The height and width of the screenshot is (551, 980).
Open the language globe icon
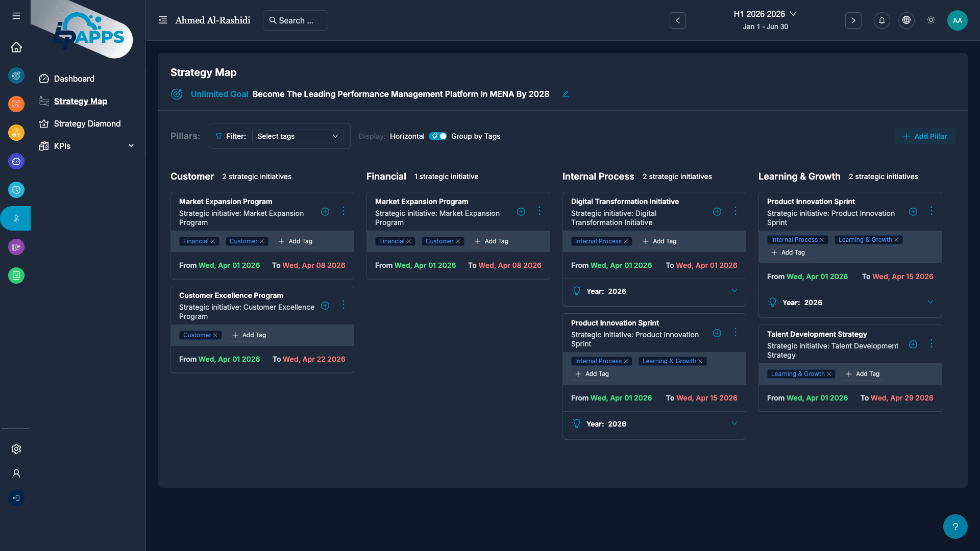pos(906,20)
